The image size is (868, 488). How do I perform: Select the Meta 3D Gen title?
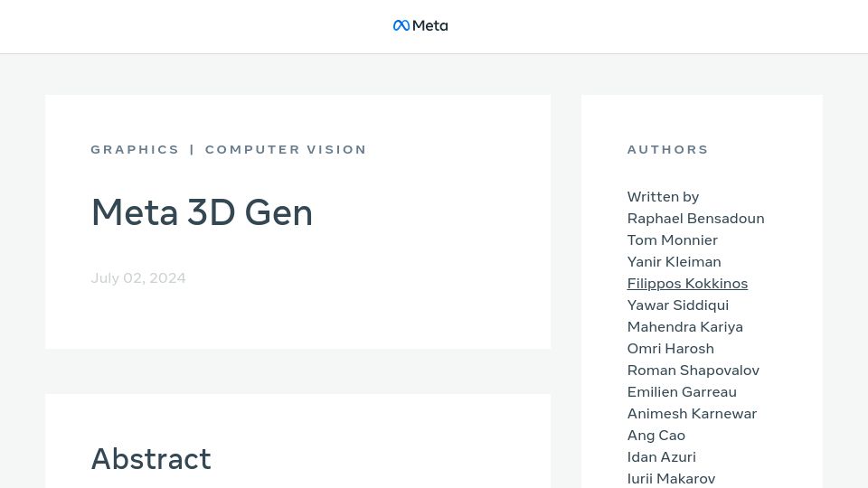pos(202,212)
